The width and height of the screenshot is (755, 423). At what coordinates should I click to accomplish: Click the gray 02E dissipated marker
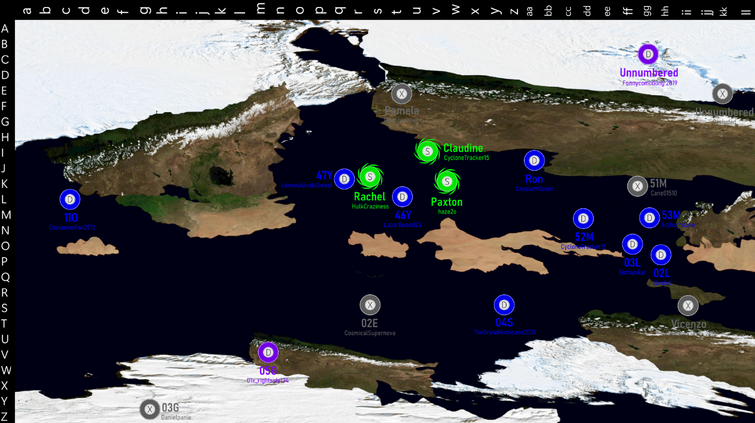coord(370,305)
